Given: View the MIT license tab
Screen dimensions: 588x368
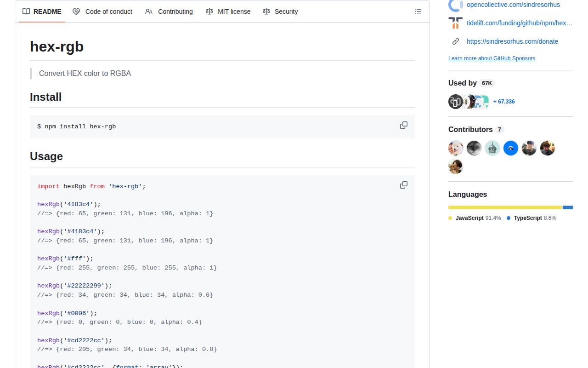Looking at the screenshot, I should (228, 11).
